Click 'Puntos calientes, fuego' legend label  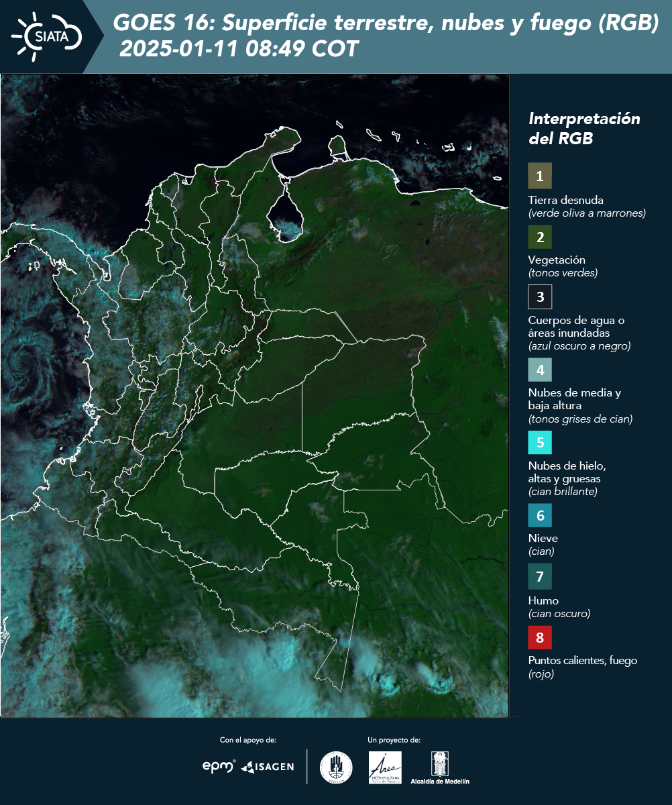pos(583,661)
